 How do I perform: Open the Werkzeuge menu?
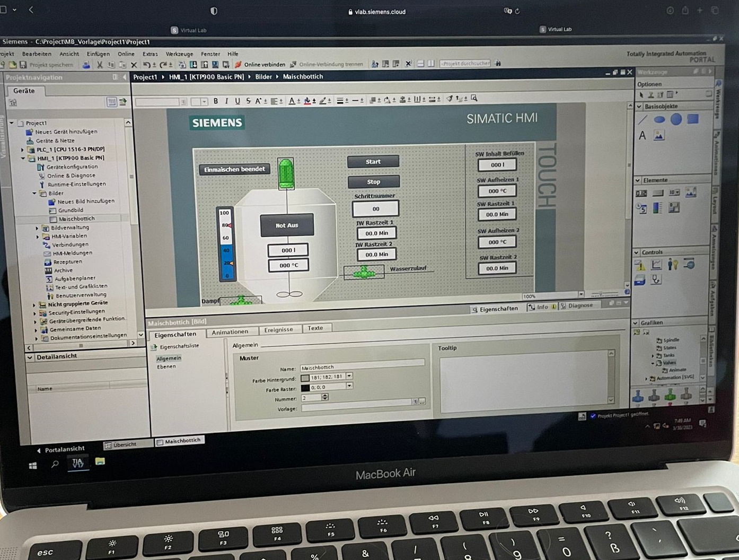click(x=179, y=54)
